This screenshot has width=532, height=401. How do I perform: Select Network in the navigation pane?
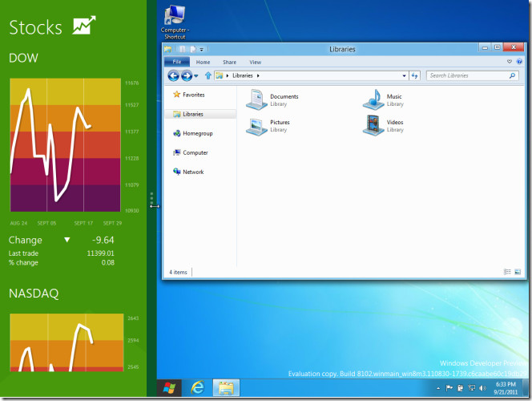click(193, 172)
